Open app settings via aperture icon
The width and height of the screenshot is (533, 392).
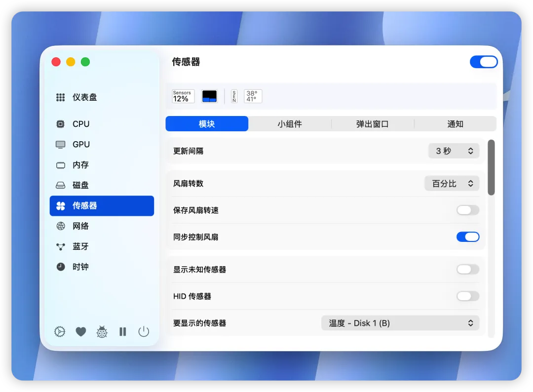click(x=60, y=331)
